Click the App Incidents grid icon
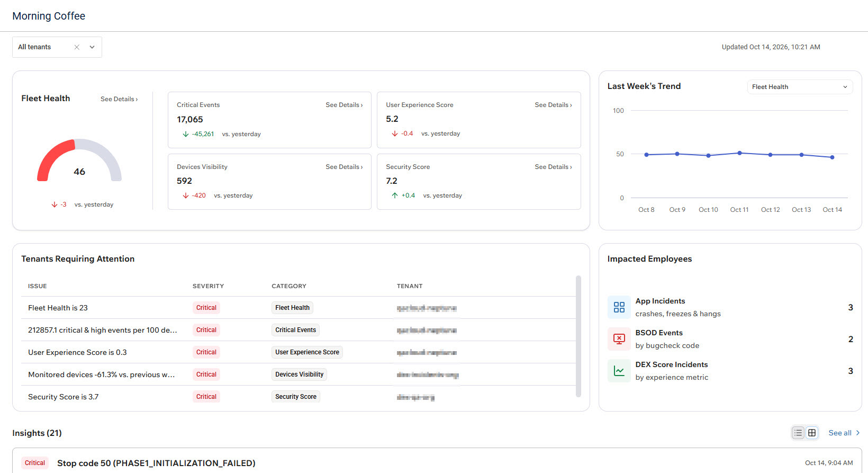Screen dimensions: 868x473 pos(619,307)
